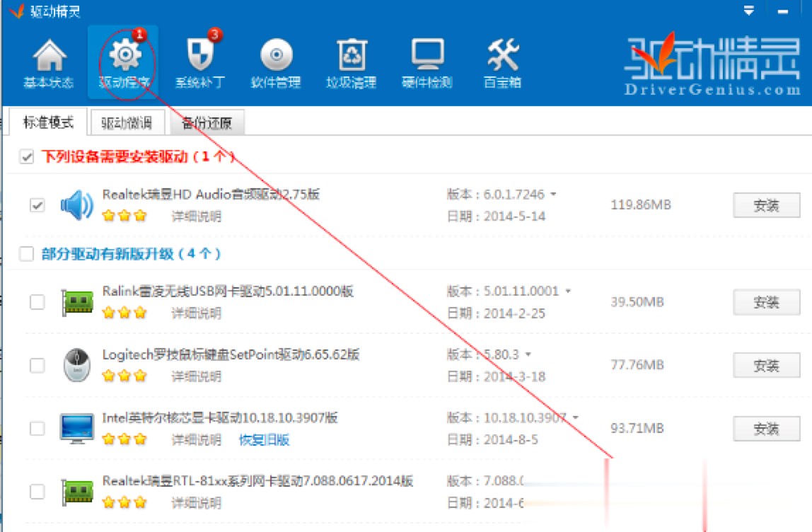Open 详细说明 for Realtek HD Audio driver
Viewport: 812px width, 532px height.
coord(196,216)
